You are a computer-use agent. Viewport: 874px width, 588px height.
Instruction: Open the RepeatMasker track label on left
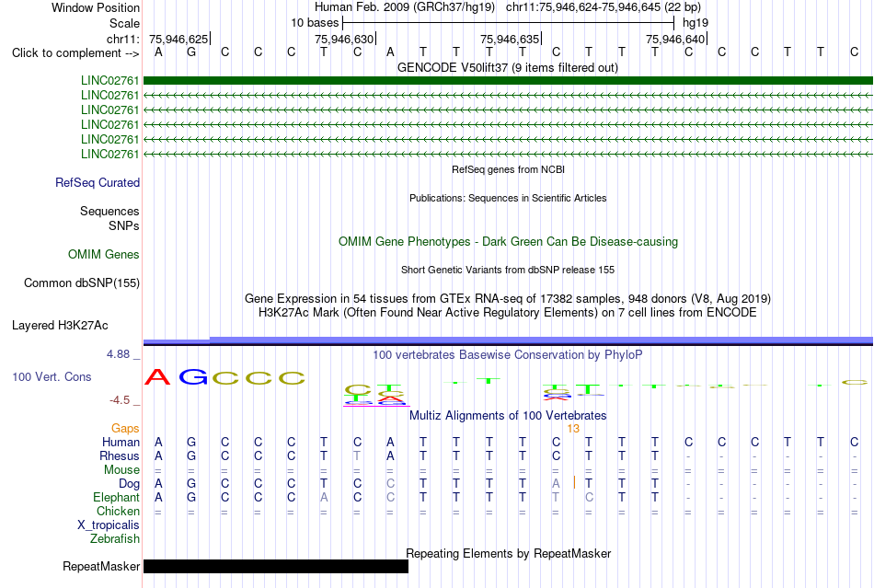pyautogui.click(x=101, y=566)
